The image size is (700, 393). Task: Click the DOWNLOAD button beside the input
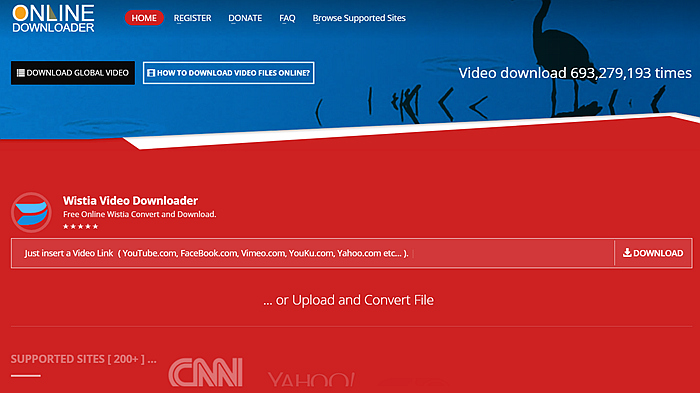click(x=653, y=253)
